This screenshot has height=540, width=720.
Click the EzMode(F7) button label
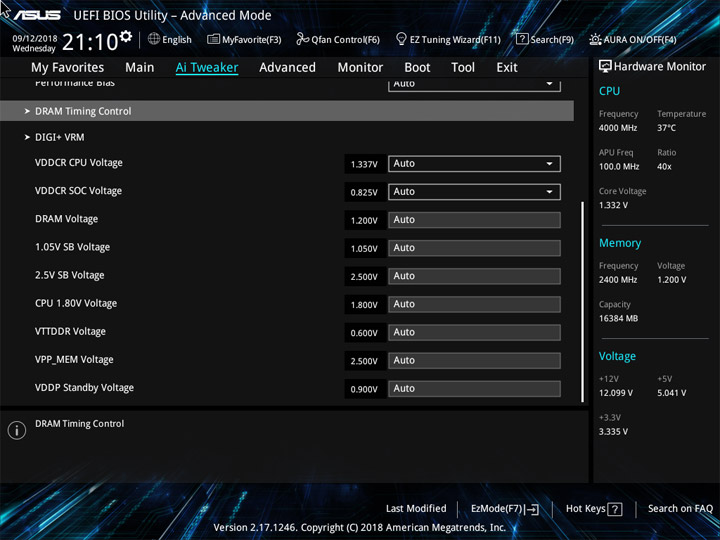496,509
